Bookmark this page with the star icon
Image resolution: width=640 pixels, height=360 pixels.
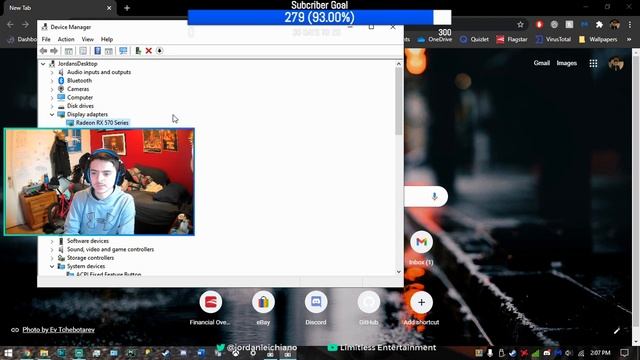(520, 24)
